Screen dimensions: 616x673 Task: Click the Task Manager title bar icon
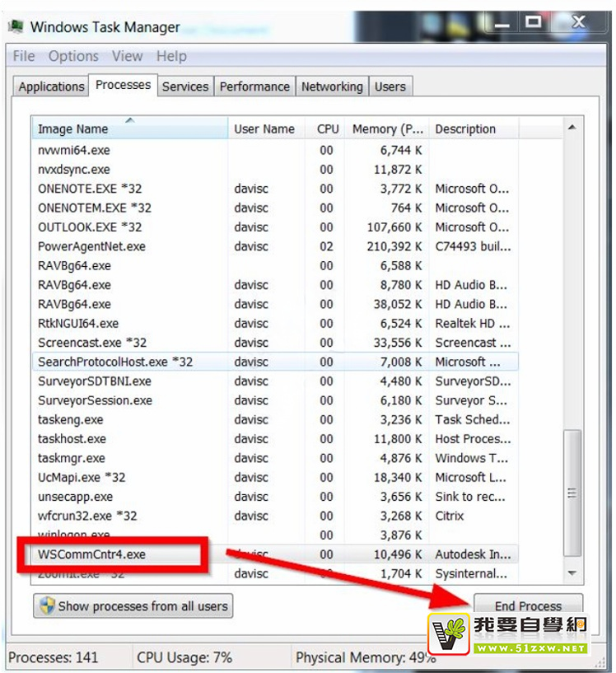(x=16, y=26)
